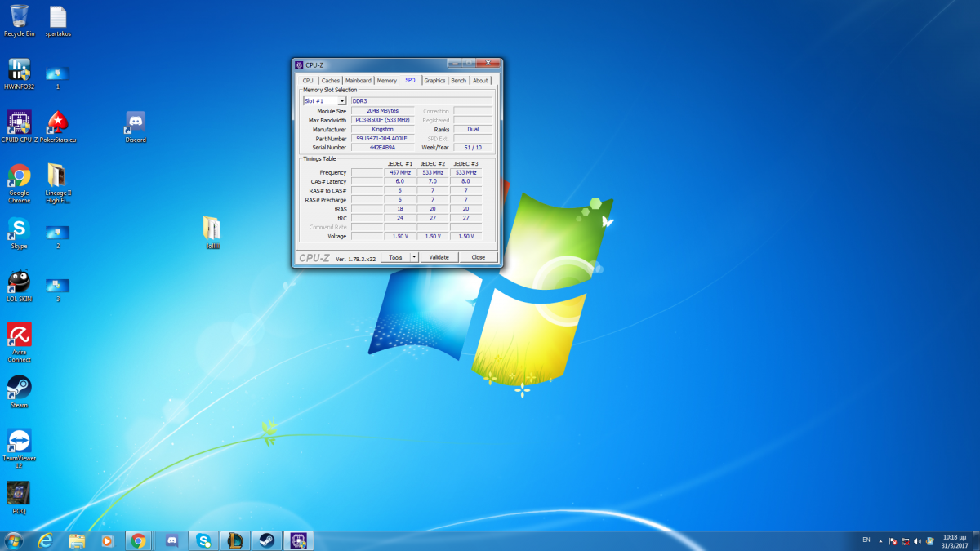Switch to Steam in the taskbar
The width and height of the screenshot is (980, 551).
point(266,540)
